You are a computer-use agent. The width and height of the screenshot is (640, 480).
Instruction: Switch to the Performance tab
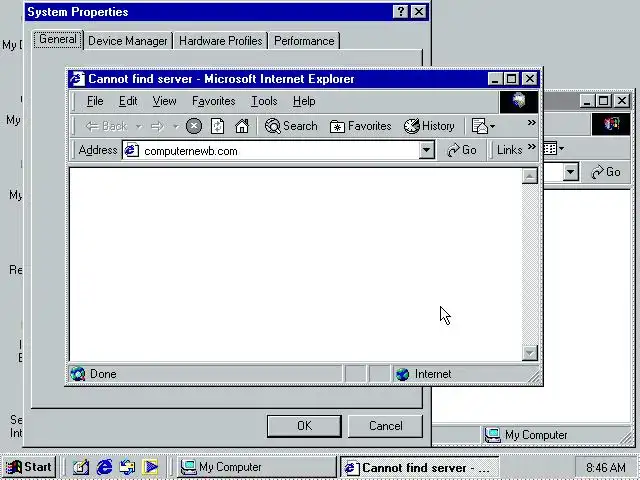304,41
